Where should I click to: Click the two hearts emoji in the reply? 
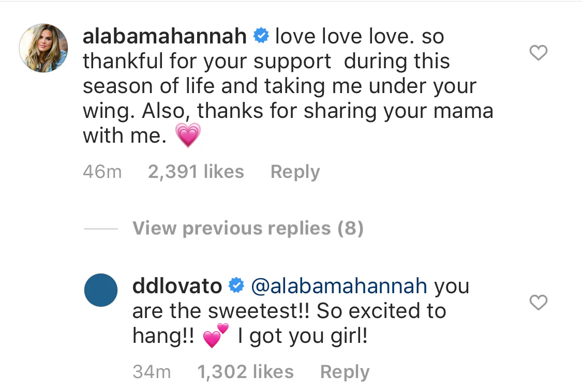(x=215, y=336)
